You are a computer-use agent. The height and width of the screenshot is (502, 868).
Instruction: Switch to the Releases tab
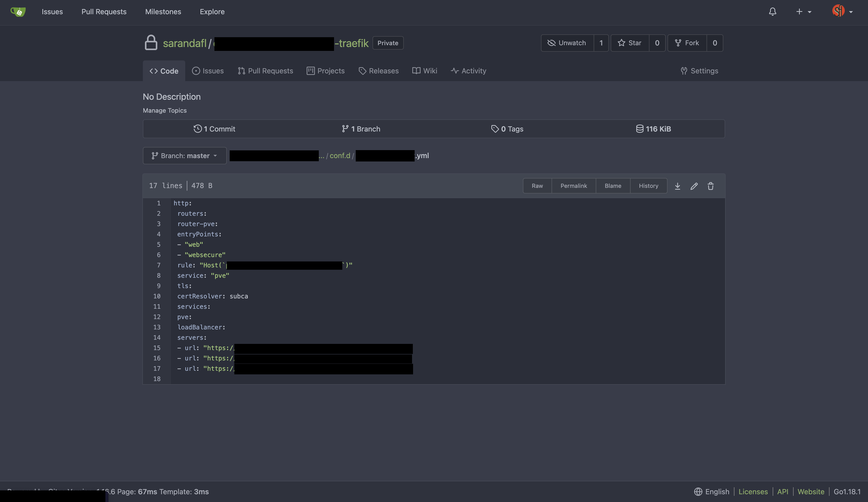point(378,71)
